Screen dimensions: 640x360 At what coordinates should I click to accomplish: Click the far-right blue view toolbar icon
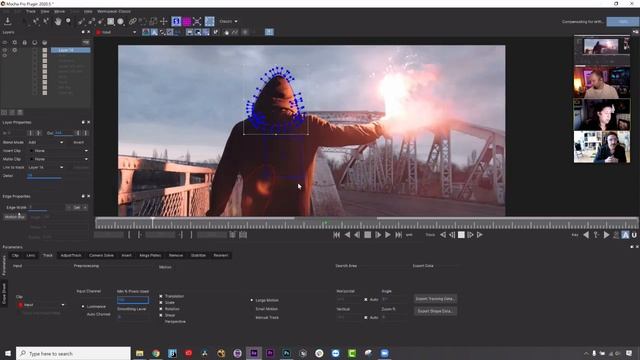(x=269, y=32)
